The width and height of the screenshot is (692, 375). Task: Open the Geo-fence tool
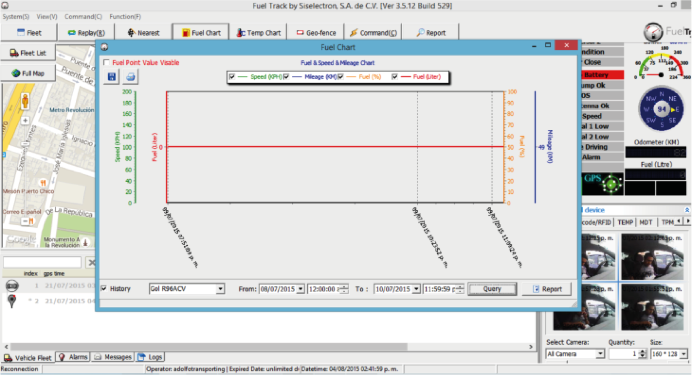click(x=316, y=33)
